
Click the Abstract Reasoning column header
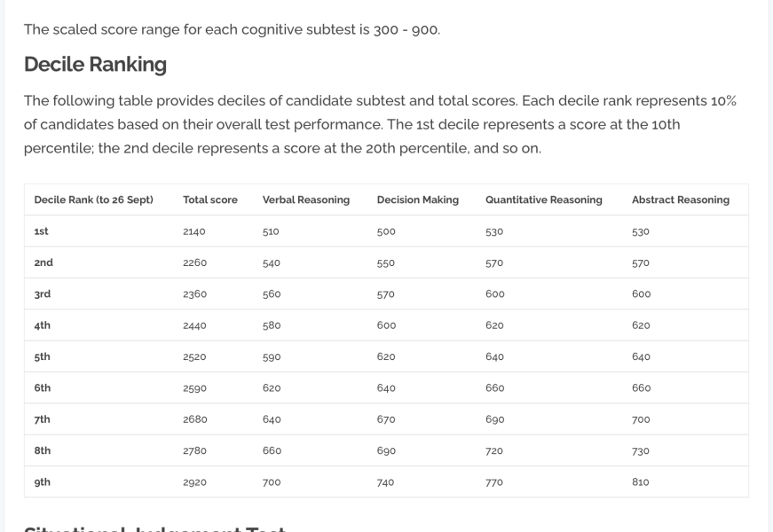[681, 200]
